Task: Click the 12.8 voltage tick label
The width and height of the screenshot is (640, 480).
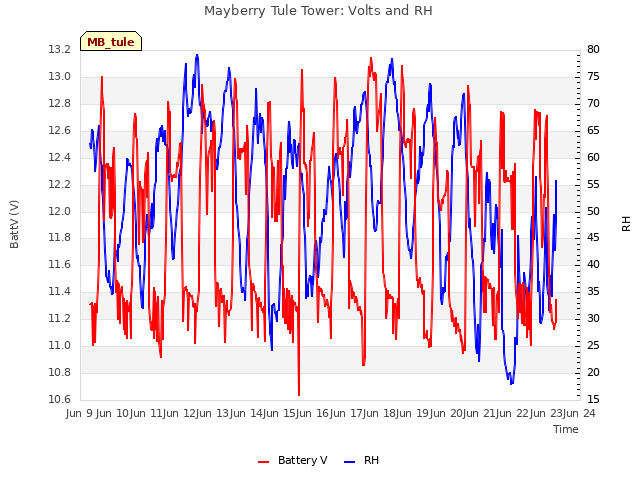Action: (60, 104)
